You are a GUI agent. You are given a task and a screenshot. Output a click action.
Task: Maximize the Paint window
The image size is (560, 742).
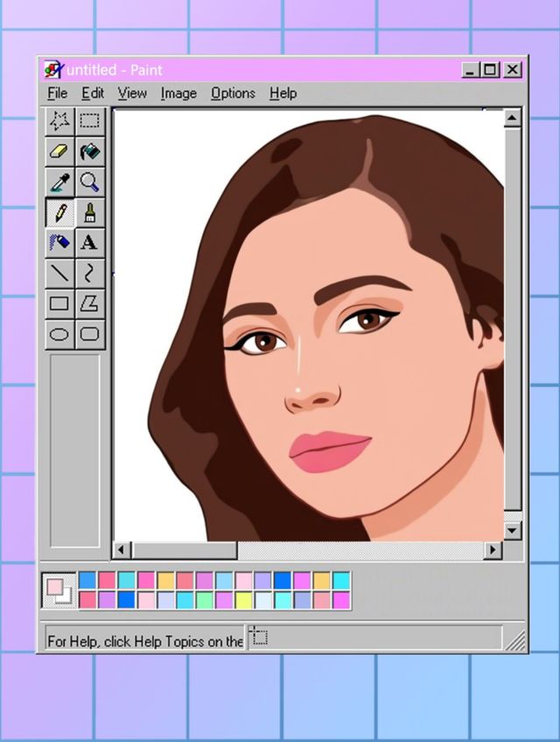pos(491,70)
